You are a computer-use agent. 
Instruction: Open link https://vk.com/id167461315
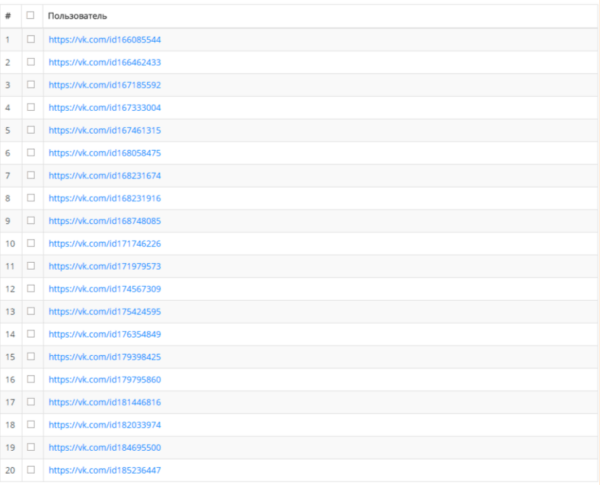104,131
